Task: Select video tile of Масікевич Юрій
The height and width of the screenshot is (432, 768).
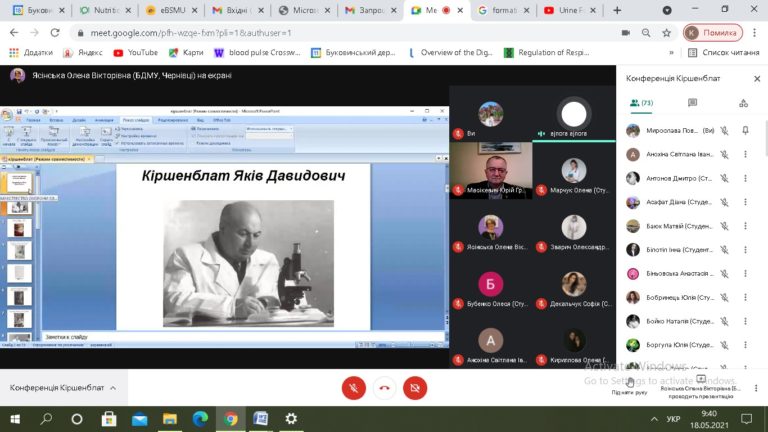Action: click(491, 170)
